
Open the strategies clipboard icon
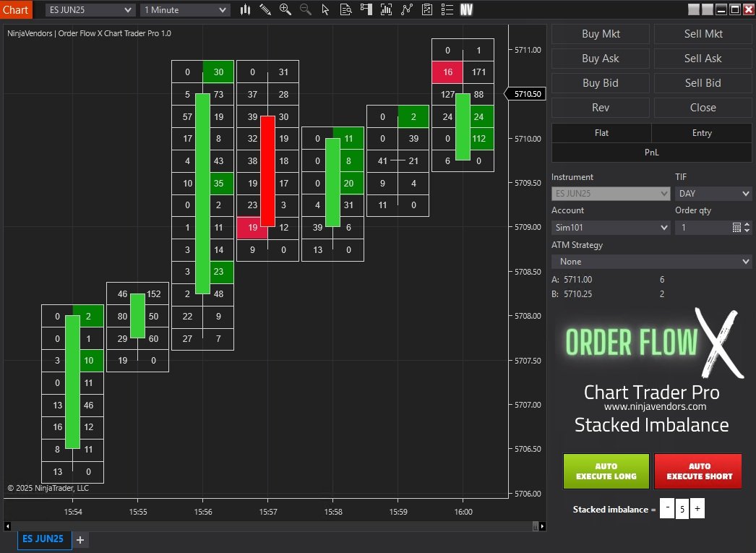point(426,9)
